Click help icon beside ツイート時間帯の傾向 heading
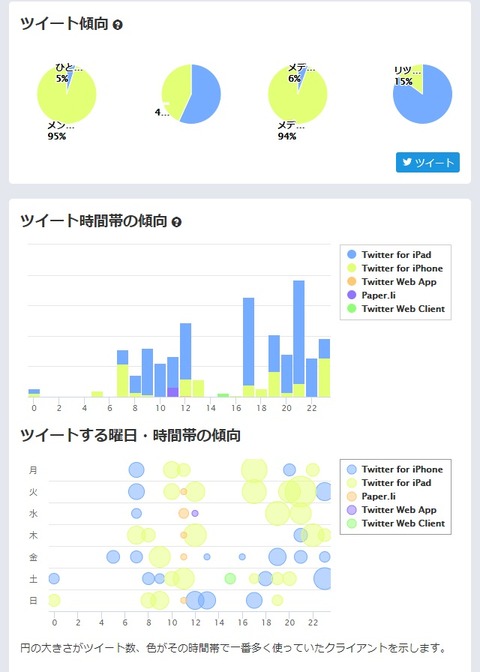Viewport: 480px width, 672px height. [x=176, y=222]
